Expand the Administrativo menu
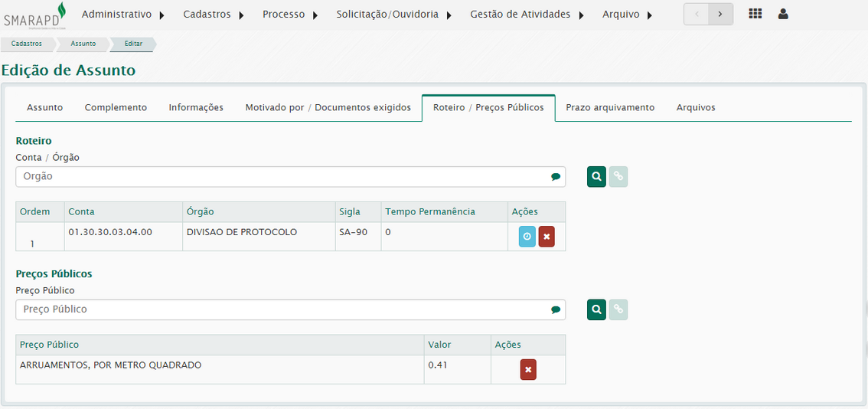Viewport: 868px width, 409px height. click(x=122, y=15)
